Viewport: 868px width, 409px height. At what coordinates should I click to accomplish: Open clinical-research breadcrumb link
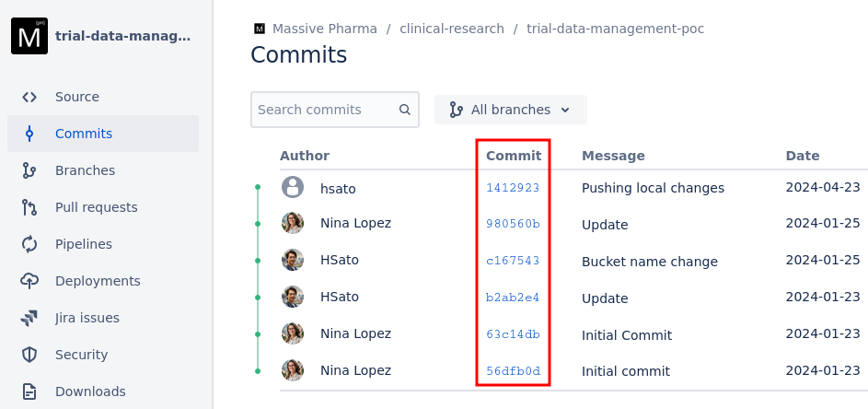(x=451, y=29)
